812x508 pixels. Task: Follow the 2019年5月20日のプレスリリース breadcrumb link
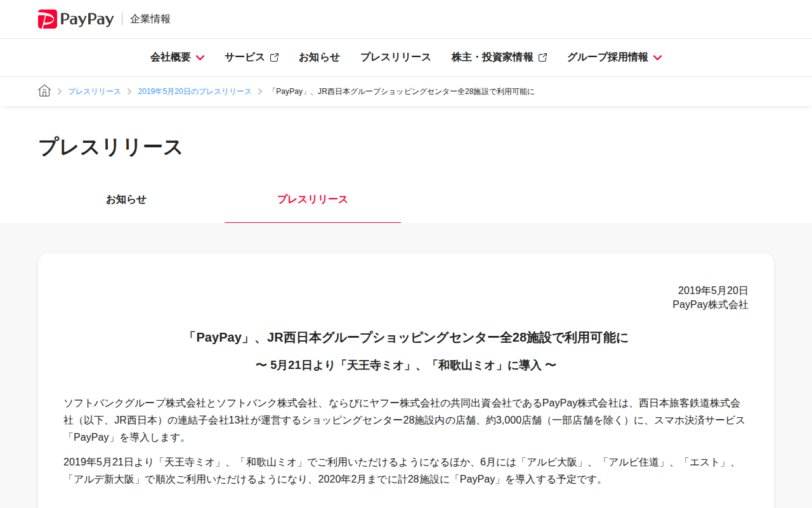click(x=195, y=91)
